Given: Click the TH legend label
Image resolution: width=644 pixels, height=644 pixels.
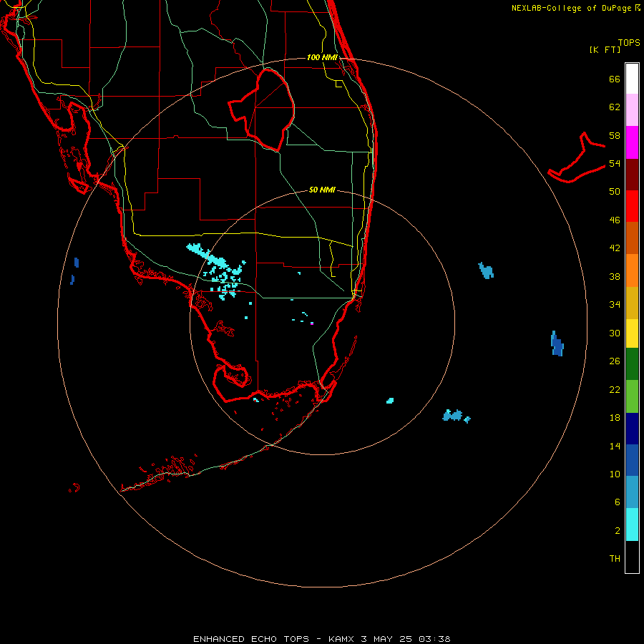Looking at the screenshot, I should click(x=615, y=559).
